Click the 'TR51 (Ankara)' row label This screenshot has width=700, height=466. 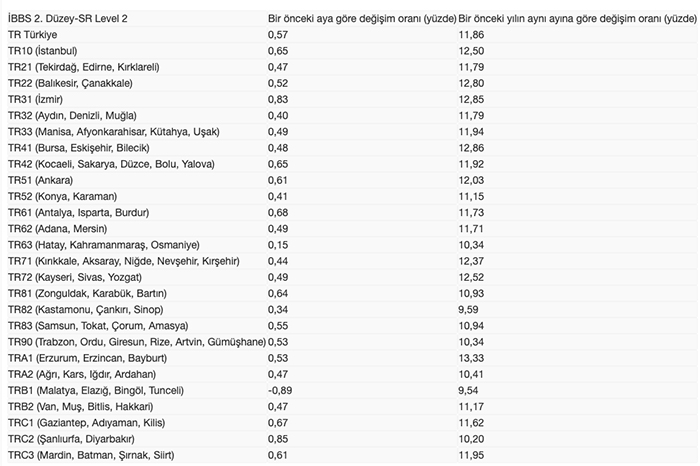40,180
